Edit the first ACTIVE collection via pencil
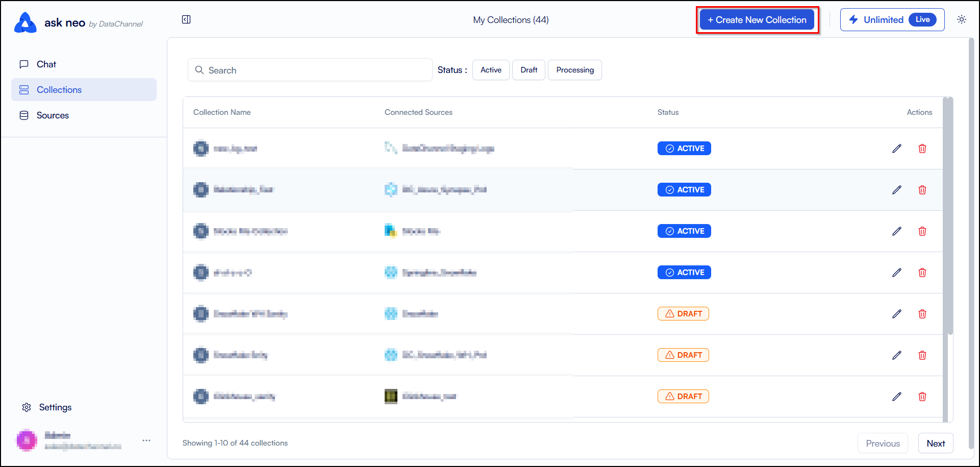 897,149
